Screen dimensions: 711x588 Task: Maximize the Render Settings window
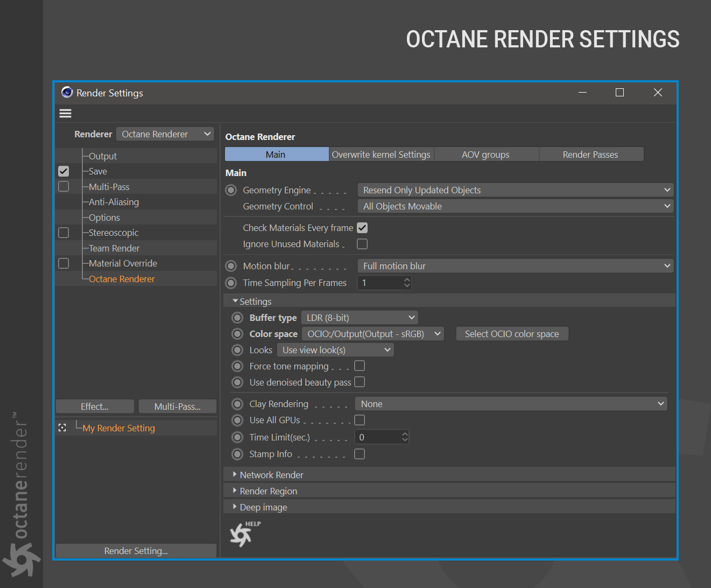coord(620,93)
